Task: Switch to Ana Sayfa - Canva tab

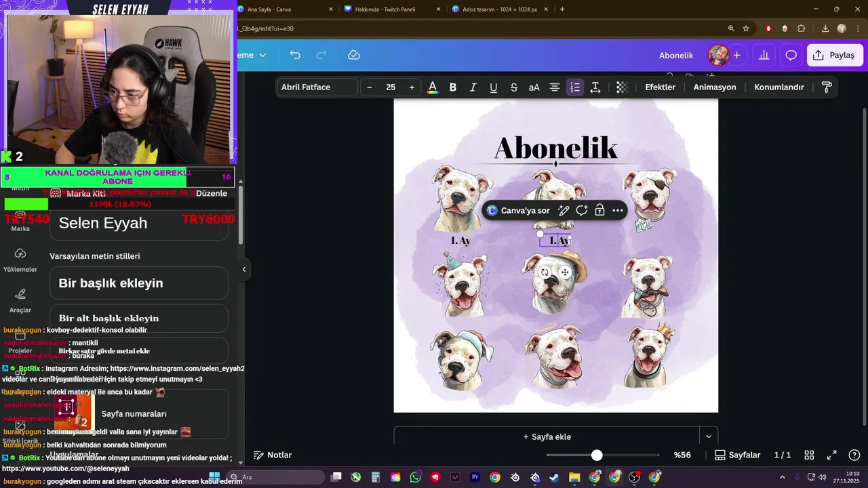Action: [286, 9]
